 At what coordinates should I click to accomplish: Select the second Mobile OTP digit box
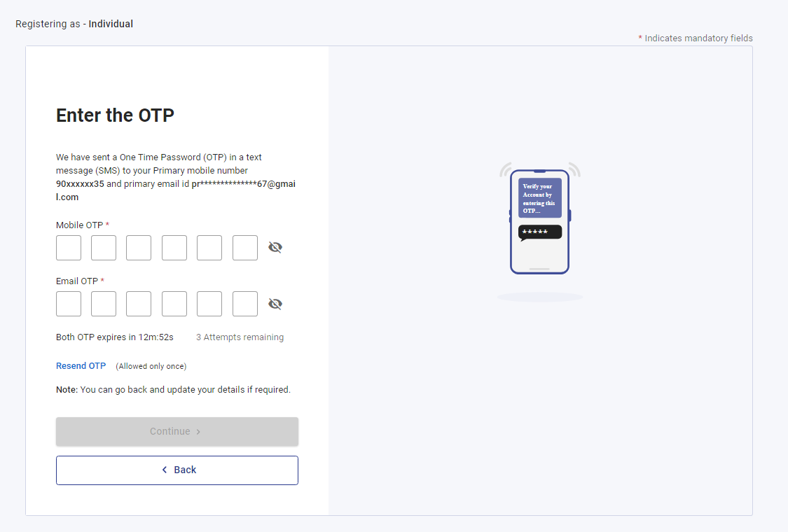tap(104, 248)
